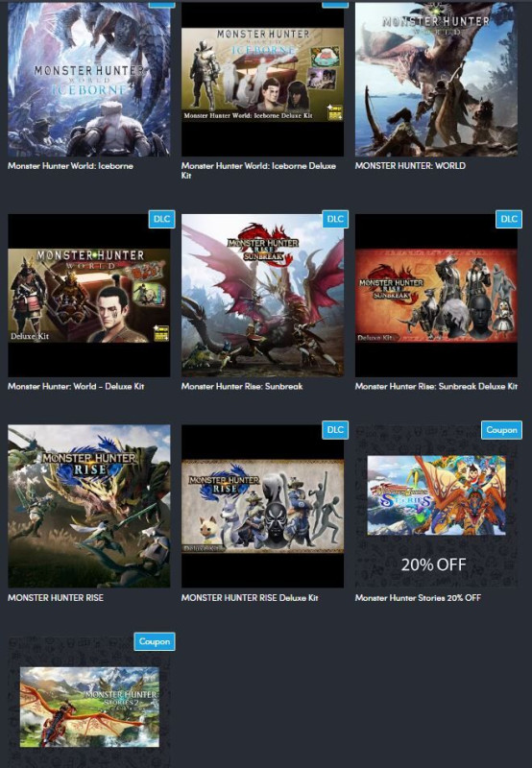Open Monster Hunter Rise: Sunbreak cover art
This screenshot has height=768, width=532.
pyautogui.click(x=262, y=296)
